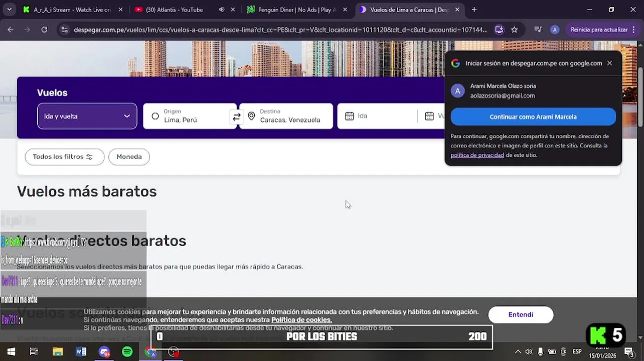Image resolution: width=644 pixels, height=361 pixels.
Task: Open Task View on the taskbar
Action: [34, 352]
